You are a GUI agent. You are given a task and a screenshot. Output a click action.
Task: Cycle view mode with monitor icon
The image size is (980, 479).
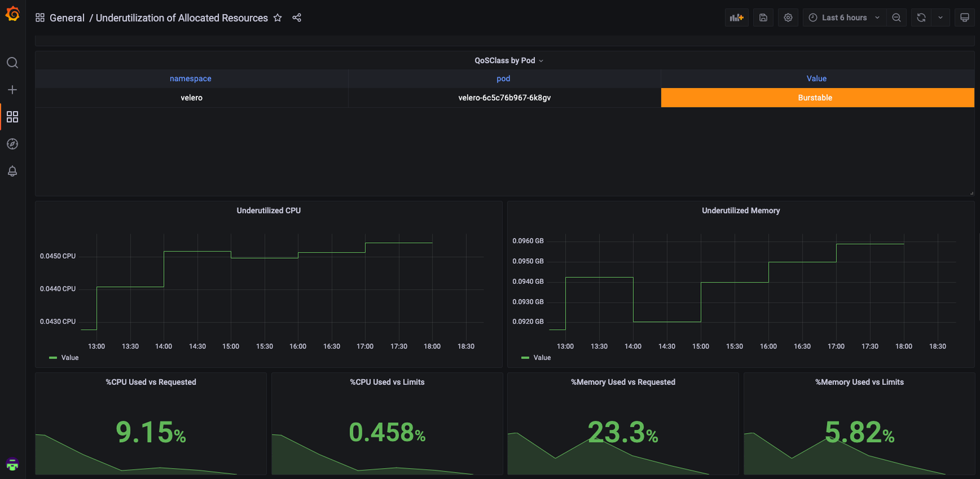pyautogui.click(x=965, y=18)
